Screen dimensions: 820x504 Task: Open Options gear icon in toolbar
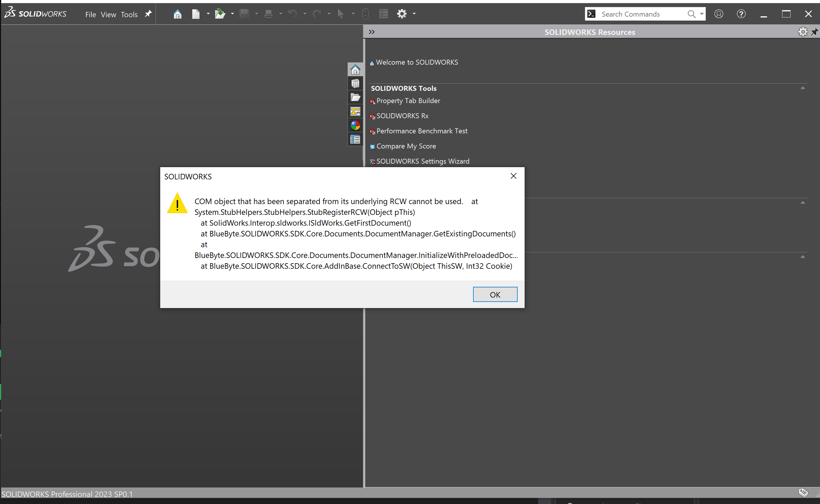402,14
